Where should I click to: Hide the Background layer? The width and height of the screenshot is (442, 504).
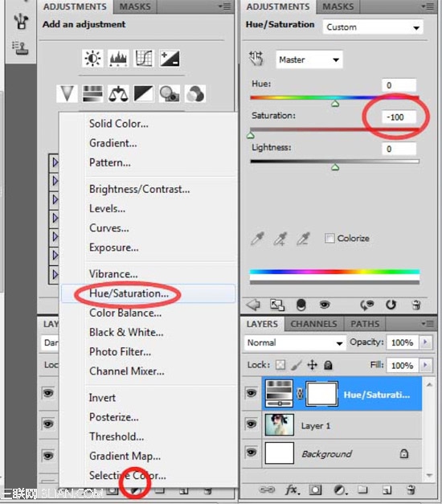pyautogui.click(x=251, y=453)
